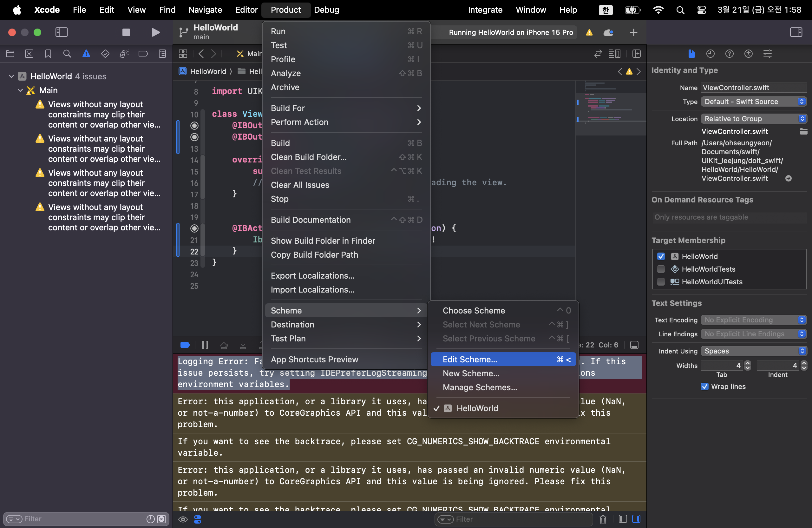Open the Location Relative to Group dropdown

tap(754, 119)
